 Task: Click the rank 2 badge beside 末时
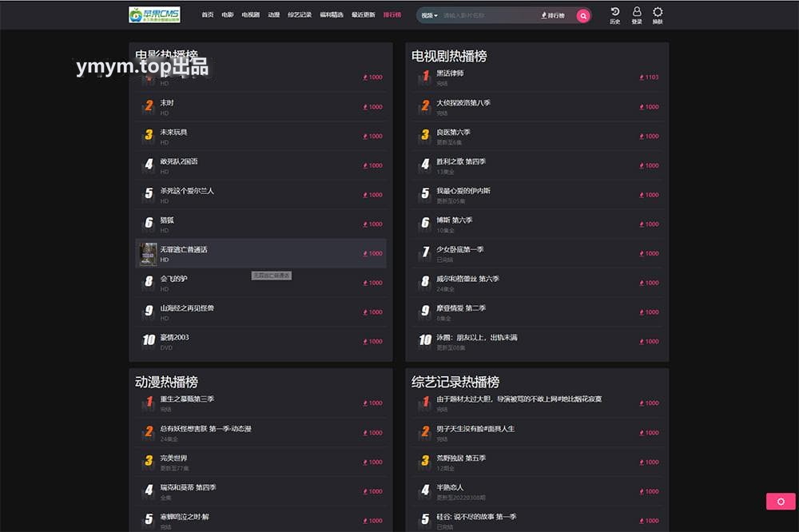coord(149,105)
